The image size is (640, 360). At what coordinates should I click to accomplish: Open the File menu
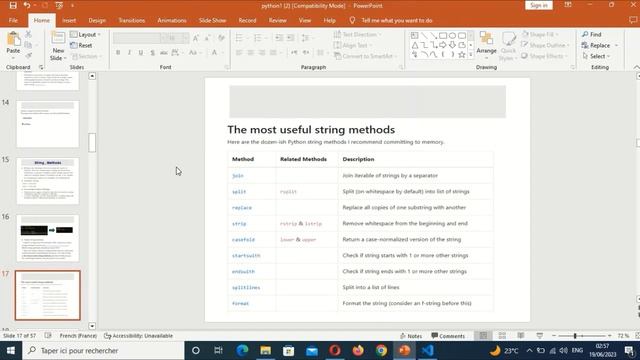(x=13, y=20)
